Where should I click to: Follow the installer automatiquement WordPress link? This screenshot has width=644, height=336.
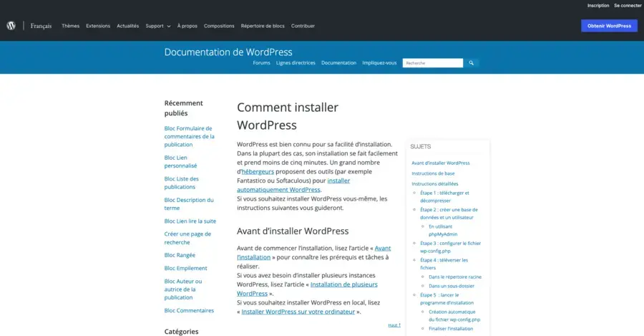pos(293,185)
